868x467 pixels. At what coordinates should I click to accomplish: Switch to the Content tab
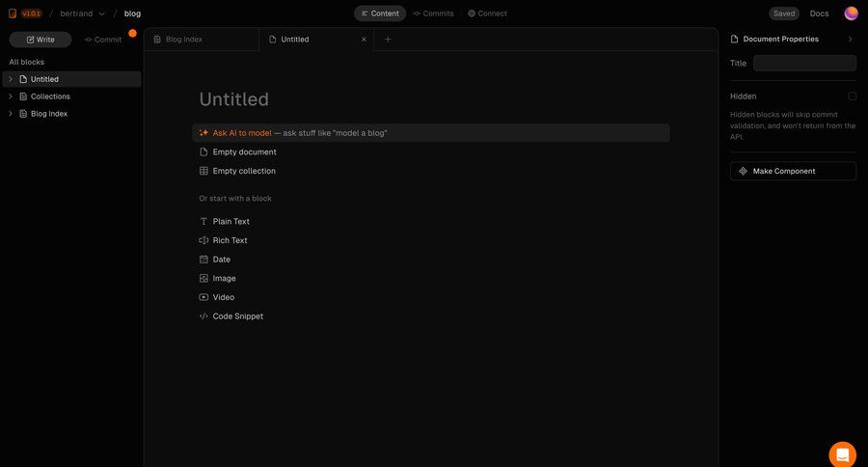[x=380, y=14]
